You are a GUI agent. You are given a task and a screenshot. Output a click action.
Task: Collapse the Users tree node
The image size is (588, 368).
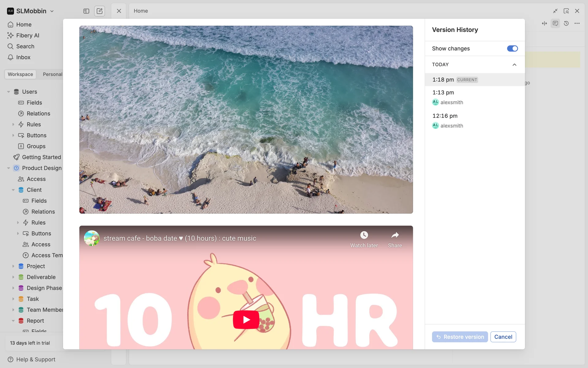click(9, 92)
